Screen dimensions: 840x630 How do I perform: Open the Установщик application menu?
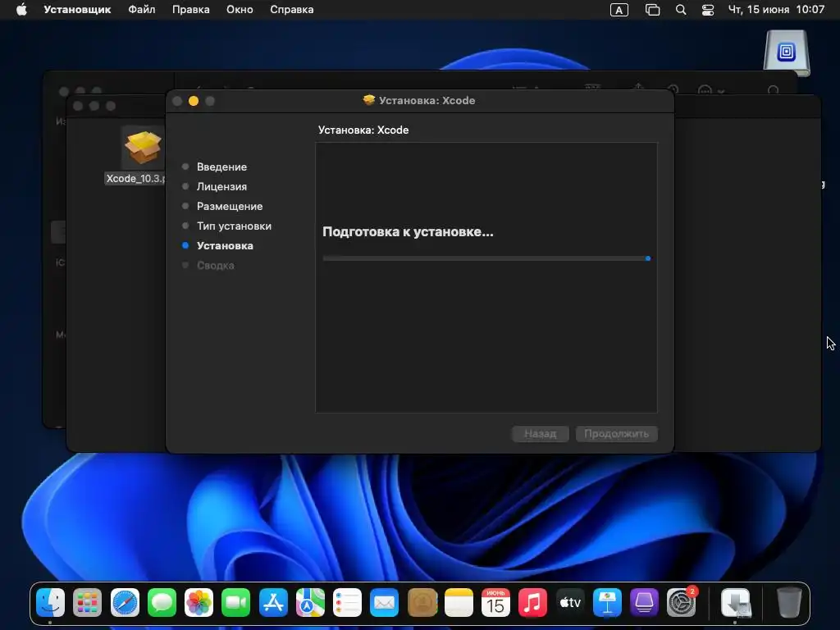click(77, 10)
